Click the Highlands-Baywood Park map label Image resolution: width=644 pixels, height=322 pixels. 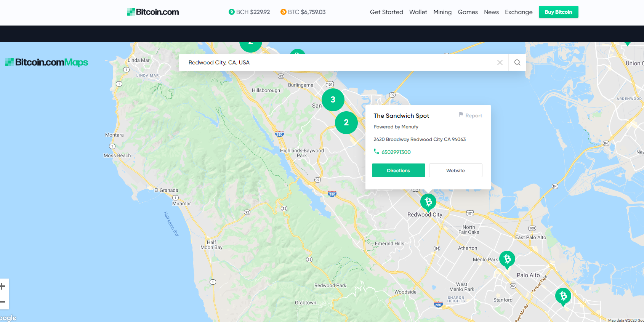tap(302, 153)
